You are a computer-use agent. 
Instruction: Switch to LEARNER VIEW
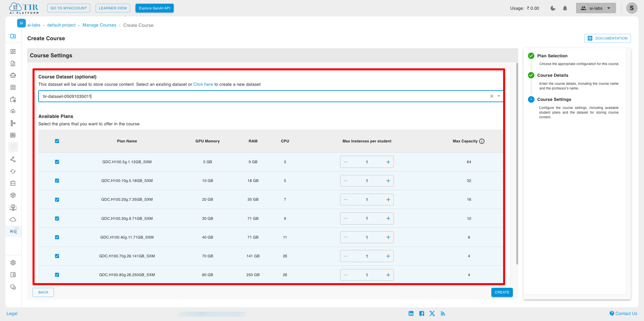click(113, 8)
